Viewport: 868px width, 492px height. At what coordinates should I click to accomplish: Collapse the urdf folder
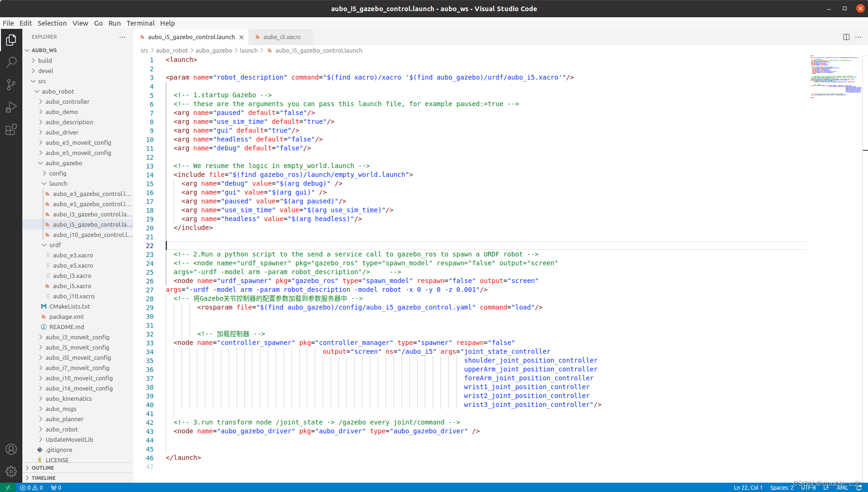point(78,245)
